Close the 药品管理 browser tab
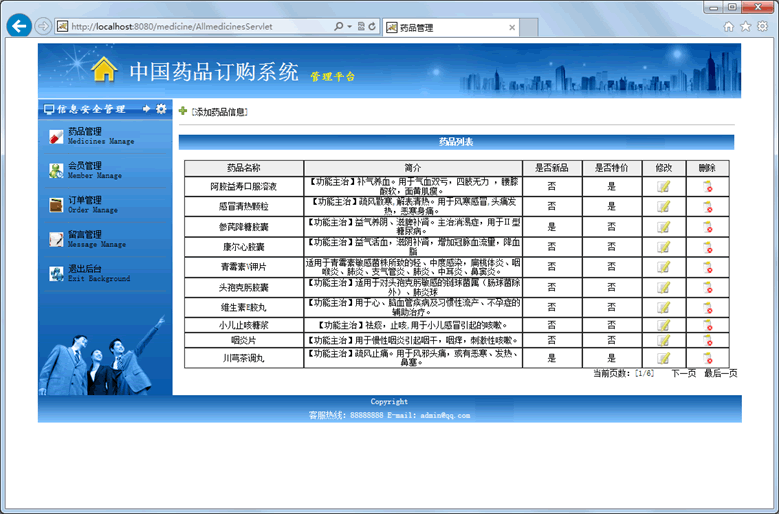 512,28
